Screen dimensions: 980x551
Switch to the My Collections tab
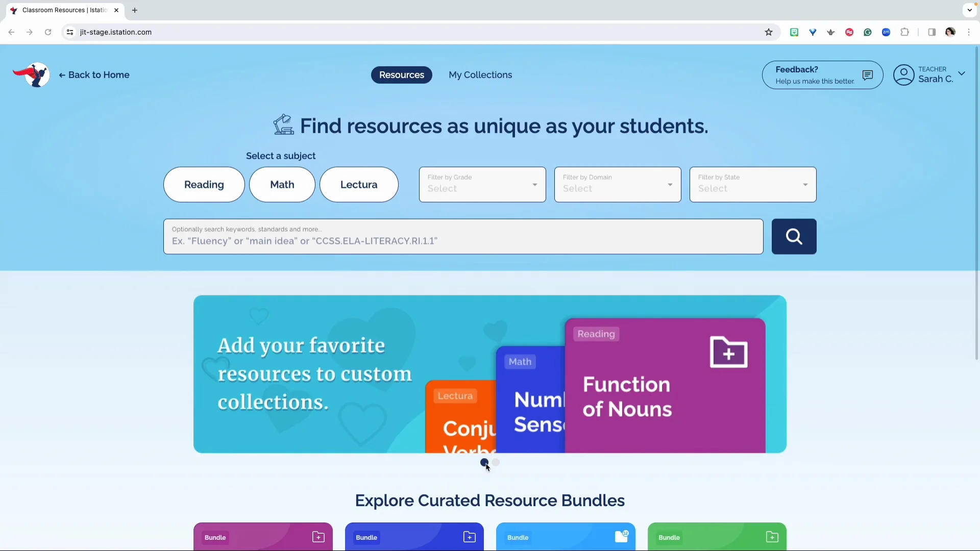(480, 75)
